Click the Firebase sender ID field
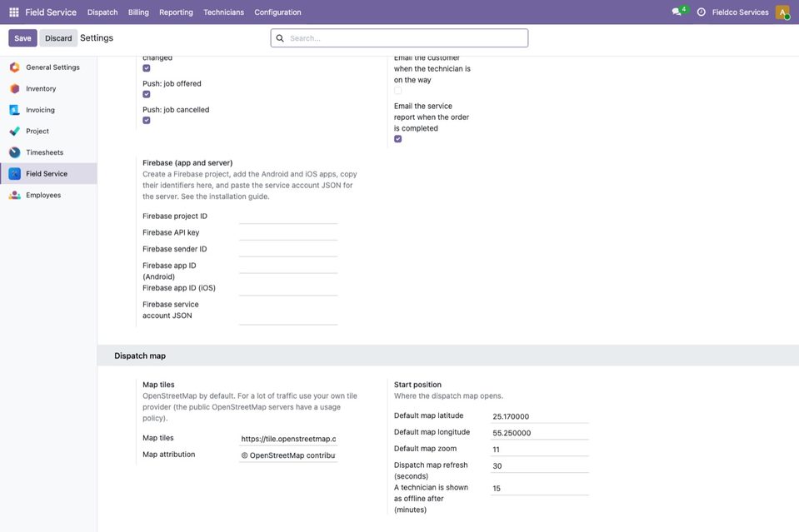This screenshot has height=532, width=799. pyautogui.click(x=288, y=250)
